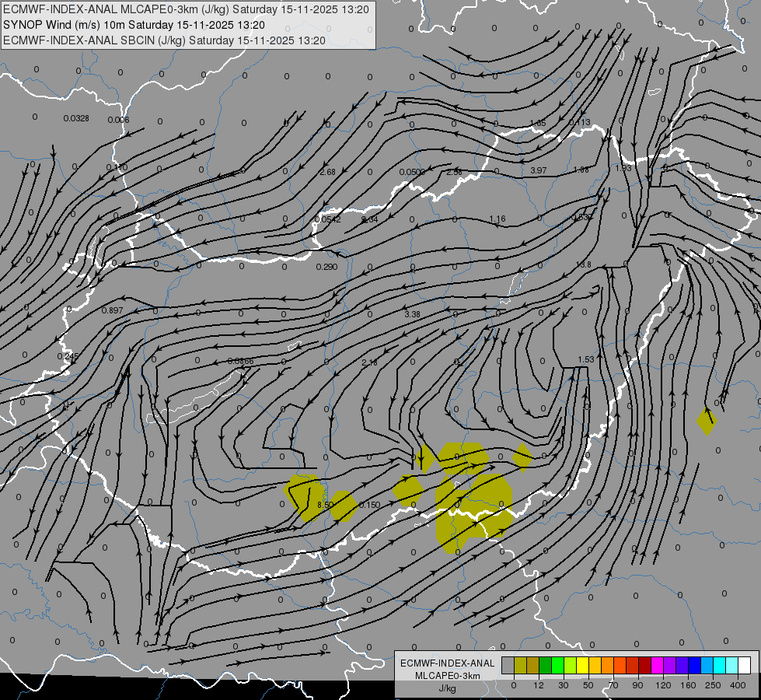Click the legend tick value 400
This screenshot has width=761, height=700.
[738, 685]
